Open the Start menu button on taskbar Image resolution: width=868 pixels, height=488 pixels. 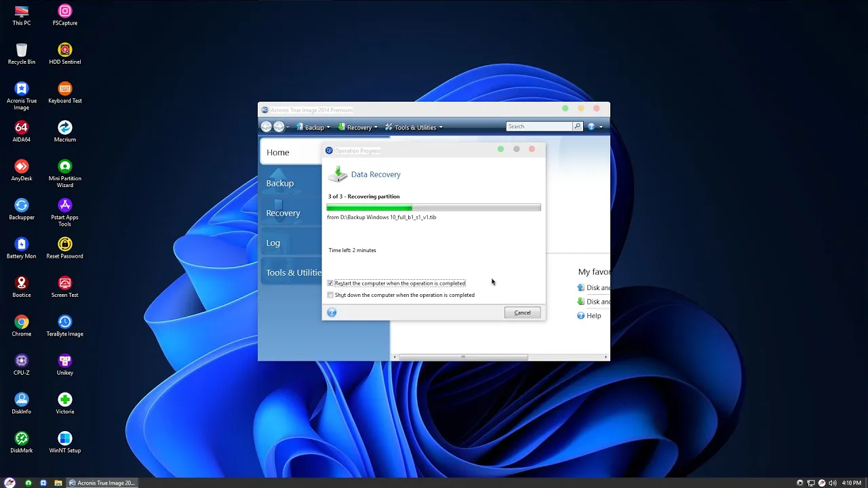coord(9,483)
